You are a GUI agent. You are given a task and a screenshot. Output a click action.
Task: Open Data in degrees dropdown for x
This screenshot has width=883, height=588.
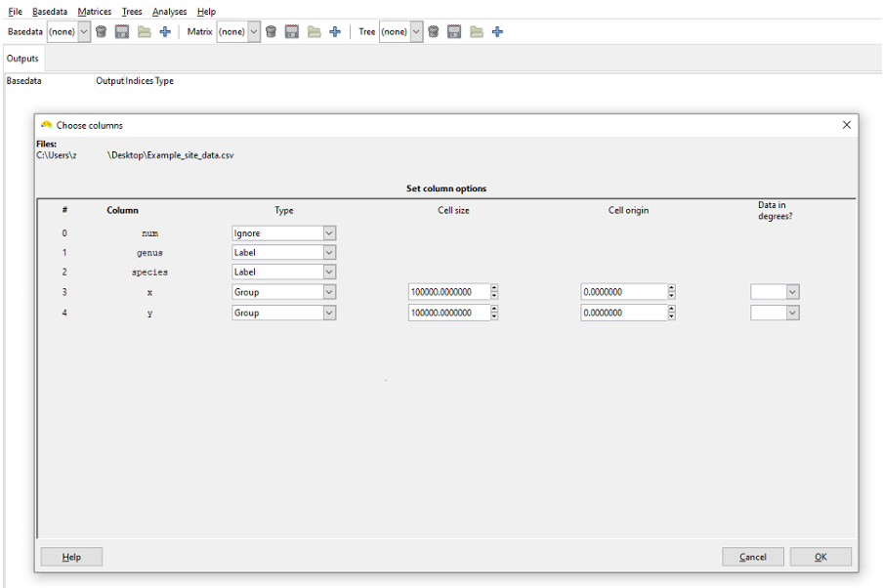(792, 292)
